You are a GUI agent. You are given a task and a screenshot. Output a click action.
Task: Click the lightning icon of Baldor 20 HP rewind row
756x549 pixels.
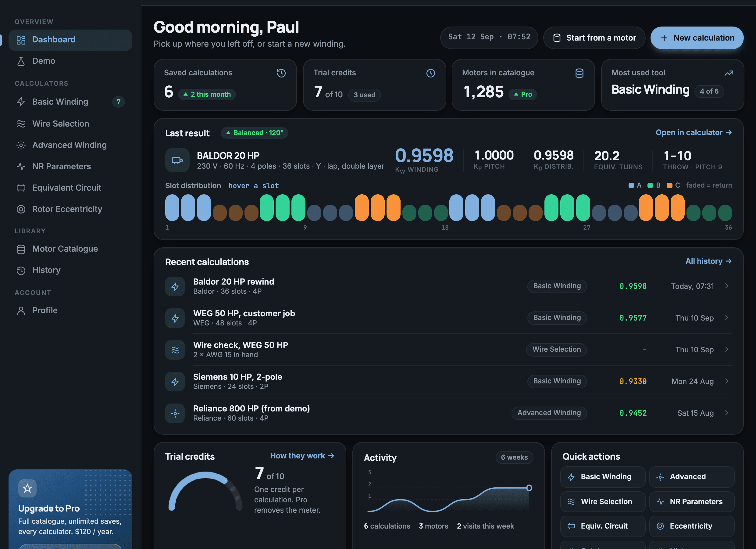pyautogui.click(x=175, y=286)
